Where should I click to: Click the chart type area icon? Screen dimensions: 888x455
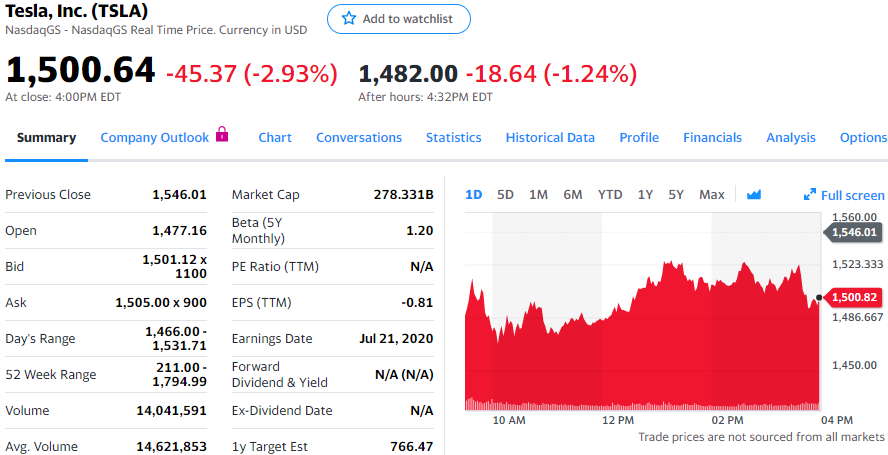pyautogui.click(x=754, y=195)
